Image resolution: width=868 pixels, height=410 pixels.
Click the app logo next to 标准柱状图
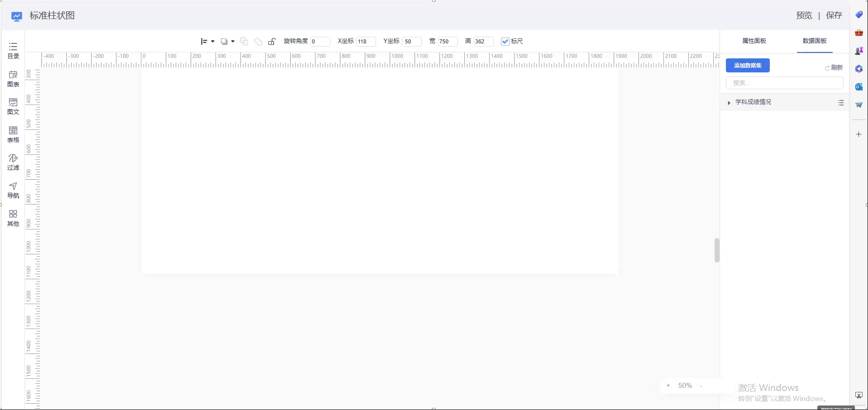pyautogui.click(x=17, y=16)
